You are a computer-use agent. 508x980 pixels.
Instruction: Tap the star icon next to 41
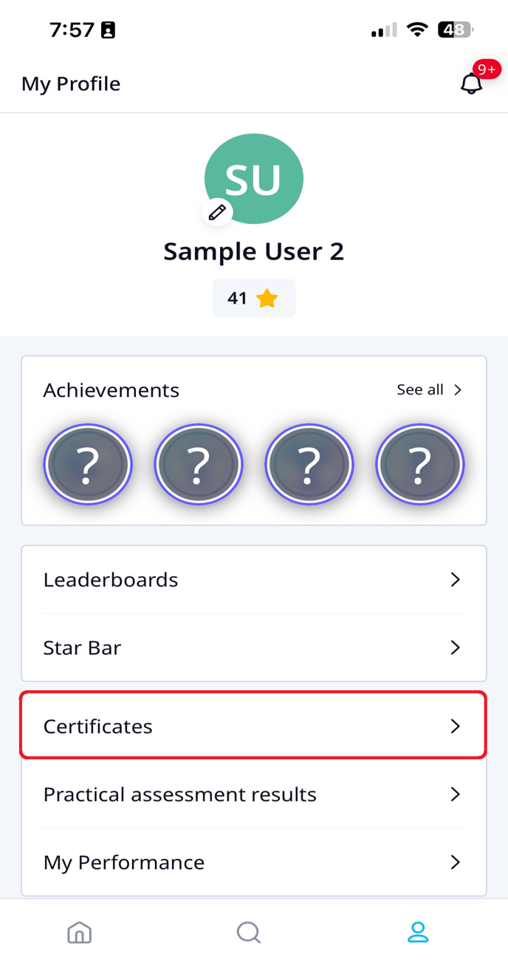point(267,298)
